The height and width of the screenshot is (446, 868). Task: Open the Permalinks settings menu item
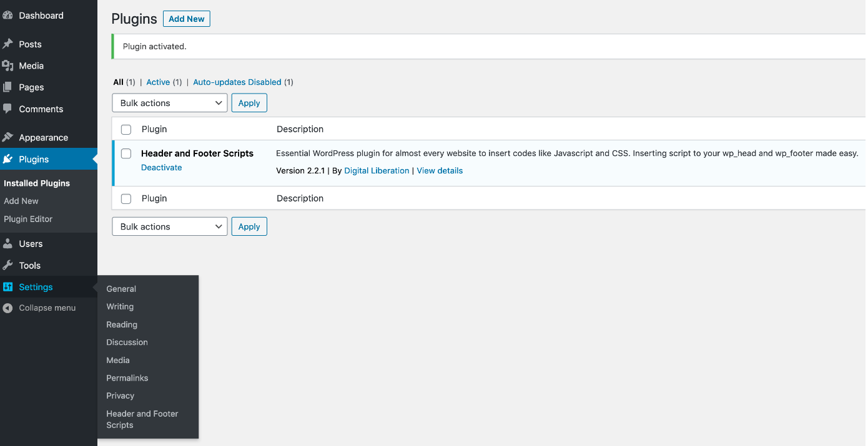click(x=127, y=377)
